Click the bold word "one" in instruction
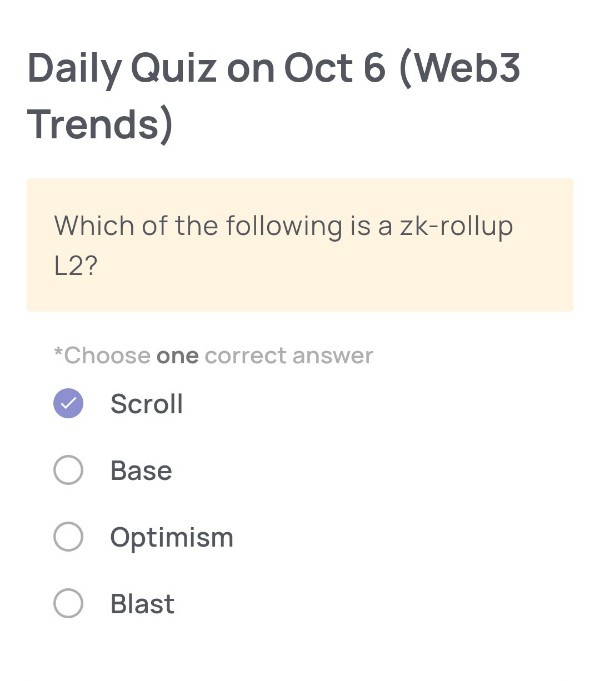The image size is (600, 681). [x=177, y=356]
